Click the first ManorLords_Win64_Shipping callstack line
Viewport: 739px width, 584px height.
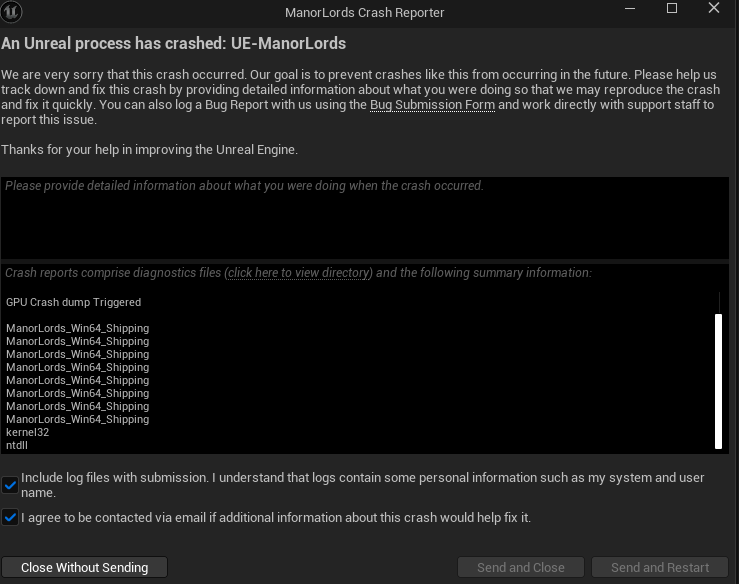click(77, 329)
